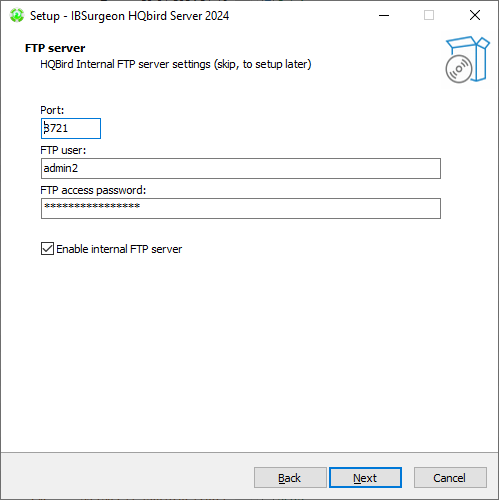The width and height of the screenshot is (499, 500).
Task: Click the window title 'Setup - IBSurgeon HQbird Server 2024'
Action: pyautogui.click(x=129, y=16)
